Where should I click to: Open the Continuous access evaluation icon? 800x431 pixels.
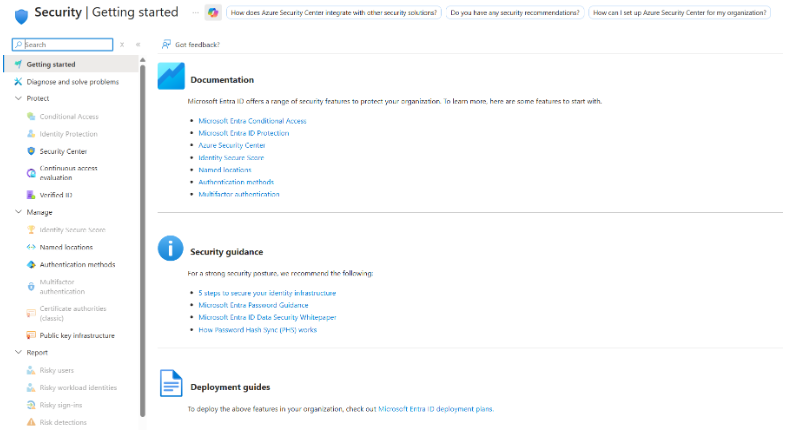(31, 173)
